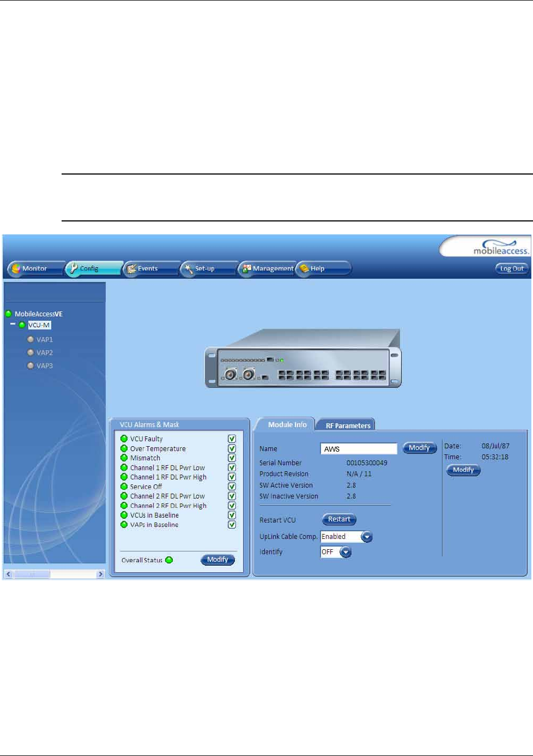The width and height of the screenshot is (533, 756).
Task: Click gray status icon beside VAP3
Action: tap(31, 365)
